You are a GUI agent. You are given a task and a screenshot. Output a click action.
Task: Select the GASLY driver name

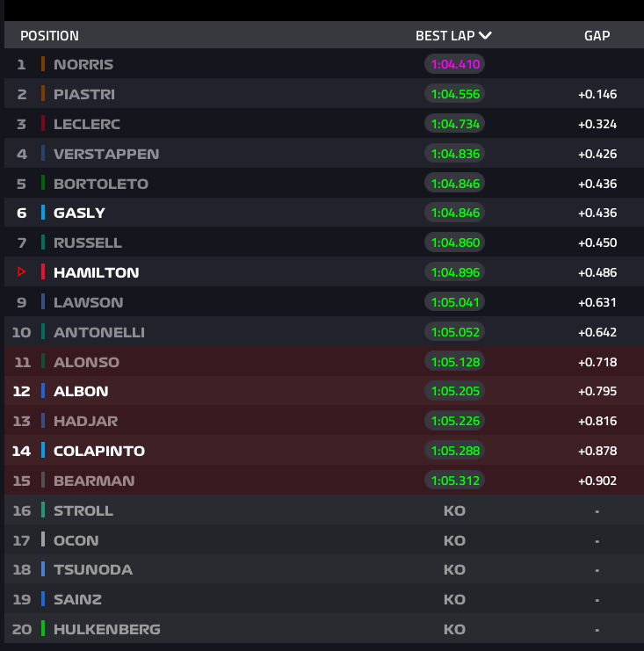tap(79, 213)
